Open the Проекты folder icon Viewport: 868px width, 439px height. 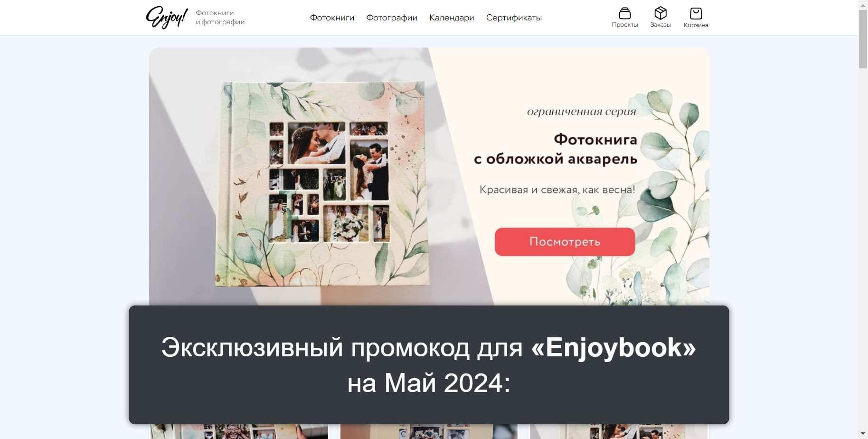(x=624, y=13)
